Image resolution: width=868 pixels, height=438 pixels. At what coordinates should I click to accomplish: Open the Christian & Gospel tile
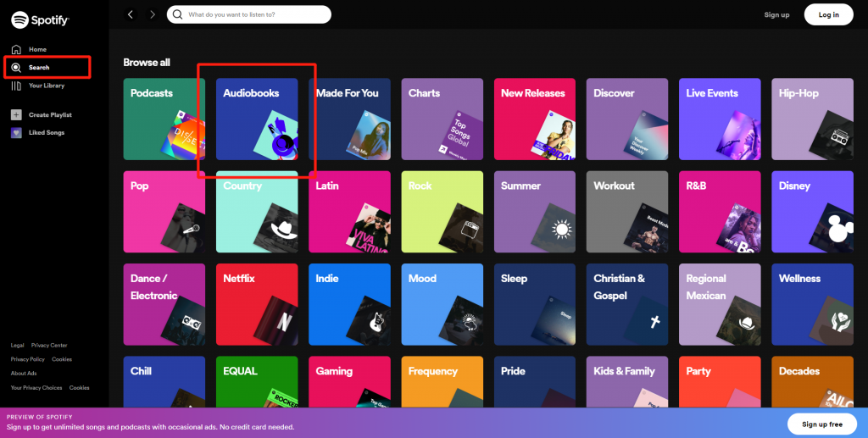click(627, 304)
